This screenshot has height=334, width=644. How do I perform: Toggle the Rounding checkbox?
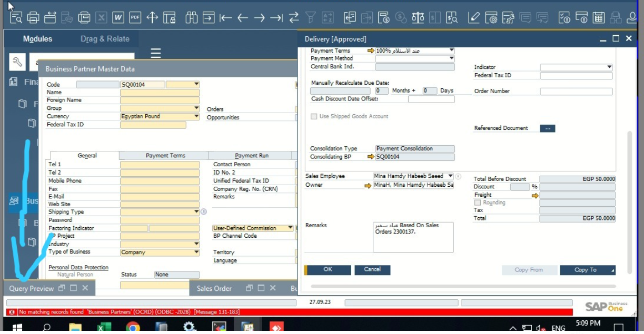click(478, 203)
